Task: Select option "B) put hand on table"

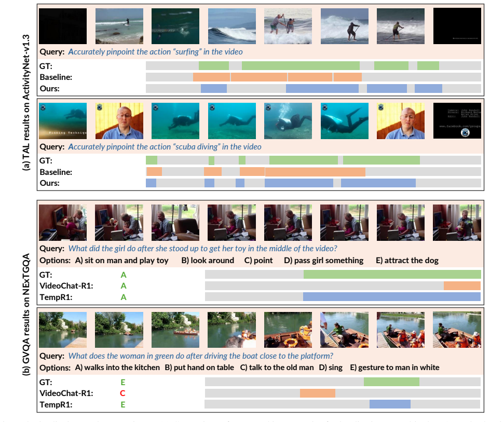Action: 199,367
